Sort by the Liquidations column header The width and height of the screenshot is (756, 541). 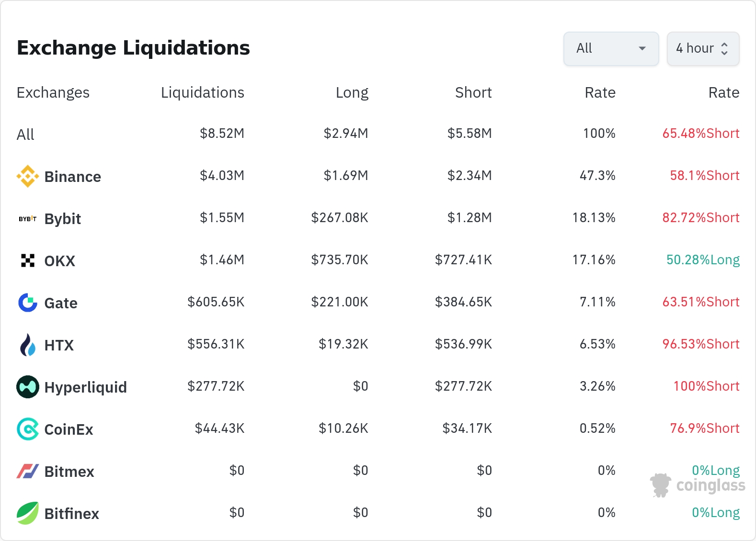(202, 92)
